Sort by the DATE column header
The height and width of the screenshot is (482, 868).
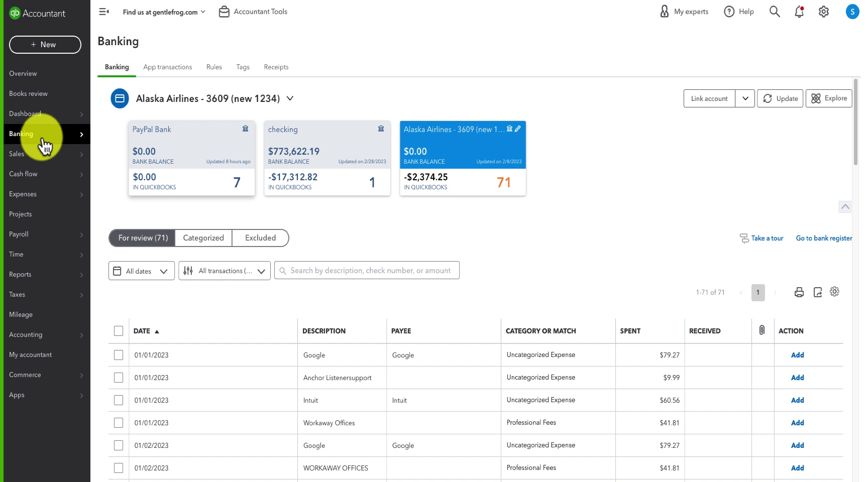coord(146,331)
